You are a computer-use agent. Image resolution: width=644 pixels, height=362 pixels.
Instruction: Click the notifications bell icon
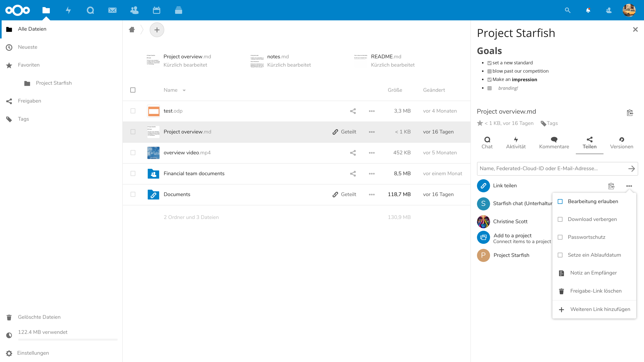pyautogui.click(x=588, y=10)
